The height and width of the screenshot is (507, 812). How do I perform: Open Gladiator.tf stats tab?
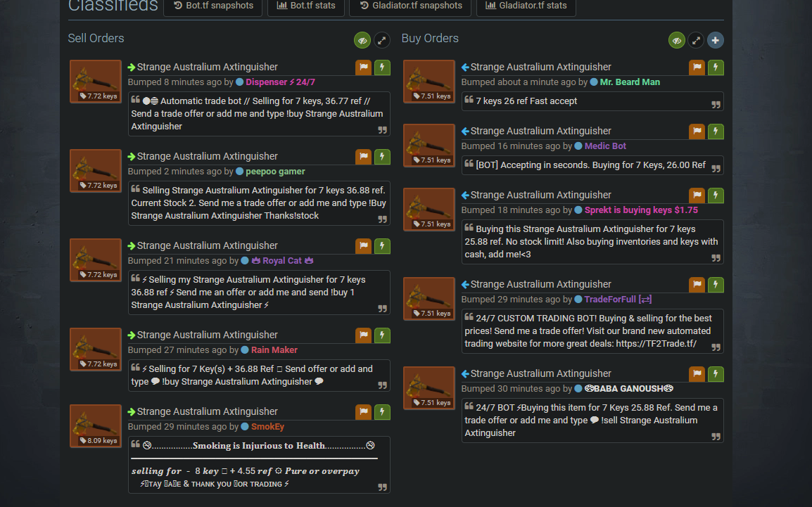(x=526, y=6)
